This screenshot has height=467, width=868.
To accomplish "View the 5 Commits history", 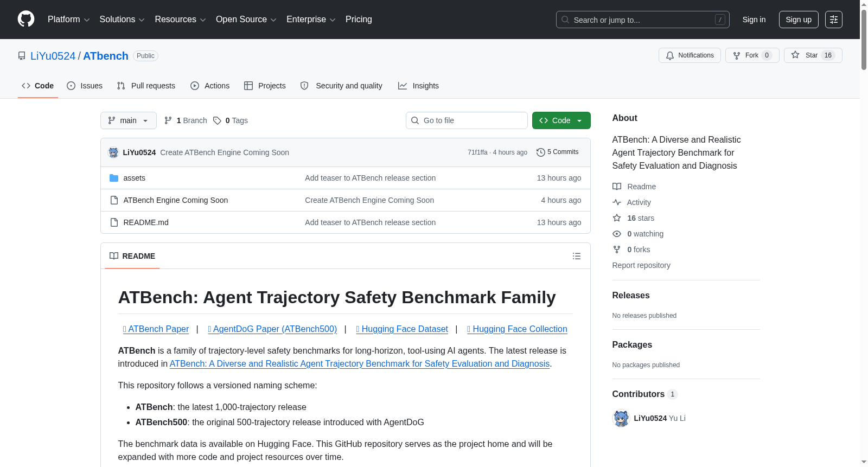I will pyautogui.click(x=558, y=152).
